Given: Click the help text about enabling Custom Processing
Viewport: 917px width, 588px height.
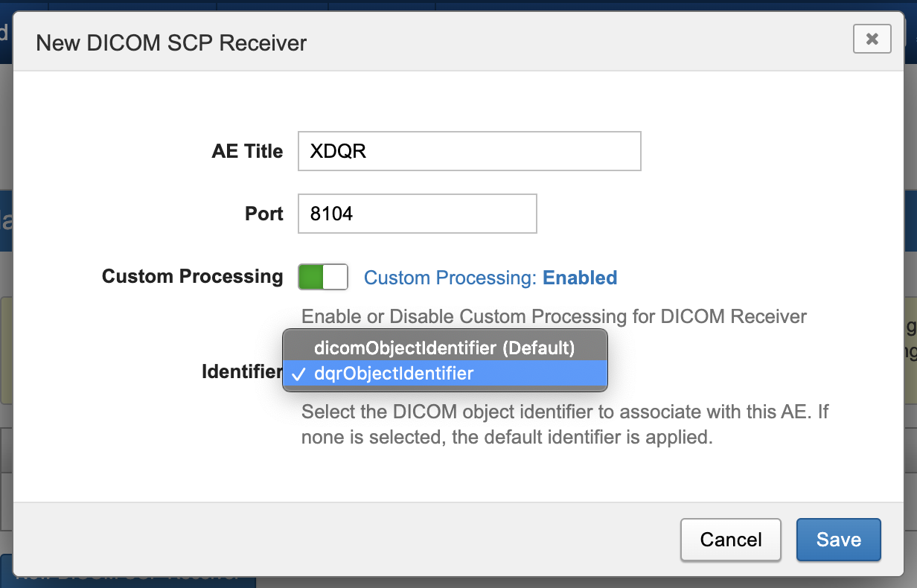Looking at the screenshot, I should [554, 316].
